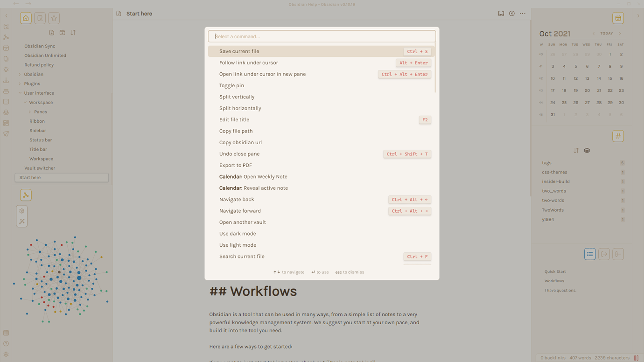The width and height of the screenshot is (644, 362).
Task: Expand the Plugins folder
Action: point(20,84)
